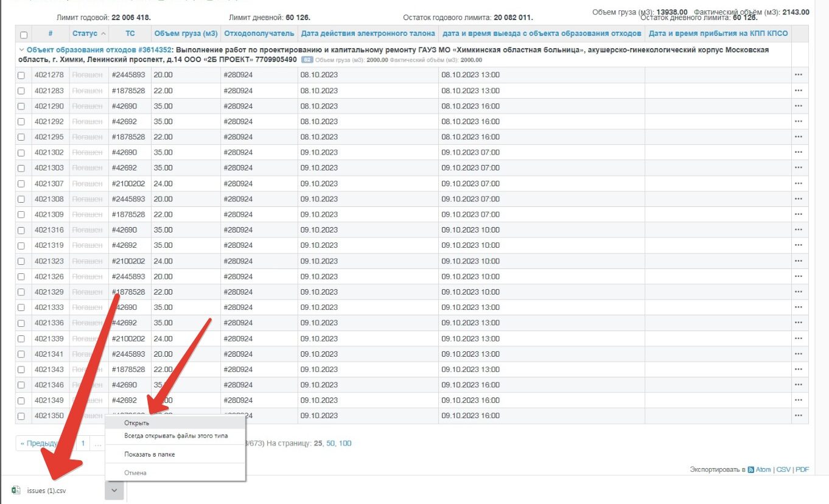Screen dimensions: 829x504
Task: Click recipient #280924 on row 4021316
Action: coord(238,230)
